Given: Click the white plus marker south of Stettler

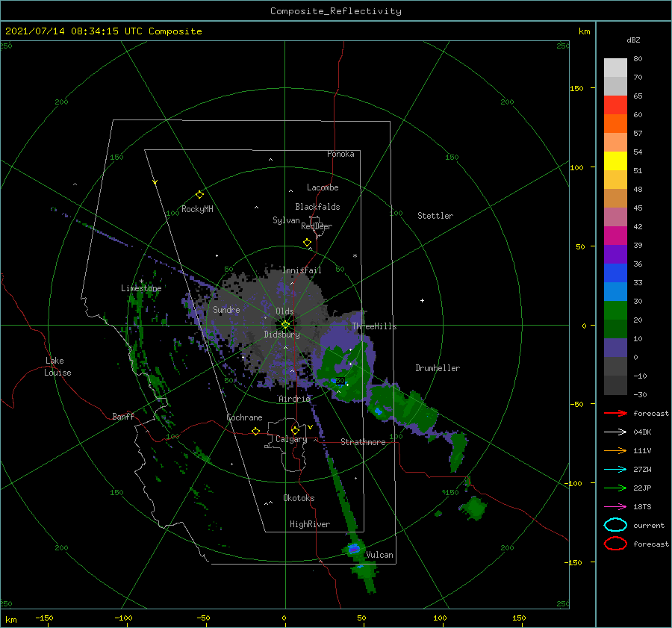Looking at the screenshot, I should click(422, 300).
